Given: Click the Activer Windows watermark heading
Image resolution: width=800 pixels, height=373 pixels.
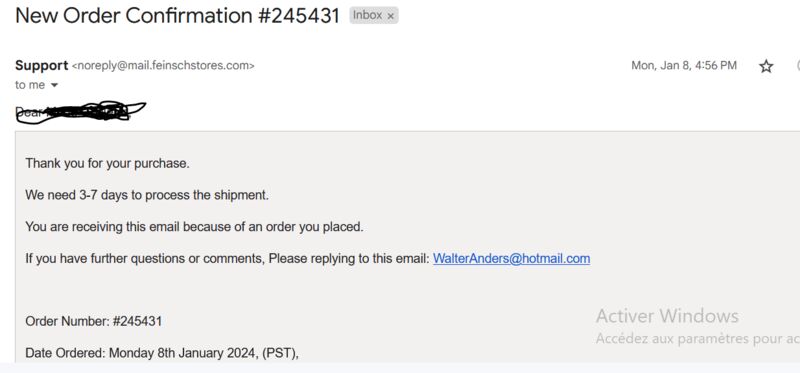Looking at the screenshot, I should [x=667, y=316].
